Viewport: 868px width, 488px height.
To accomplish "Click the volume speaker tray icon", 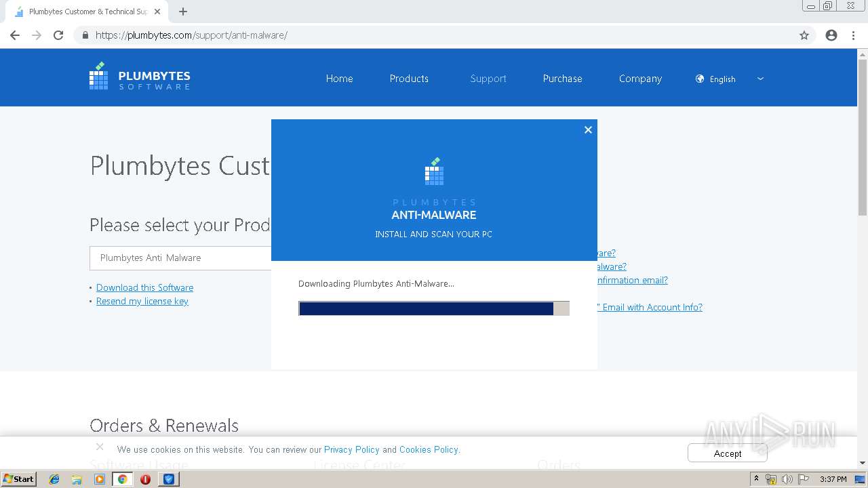I will click(787, 479).
